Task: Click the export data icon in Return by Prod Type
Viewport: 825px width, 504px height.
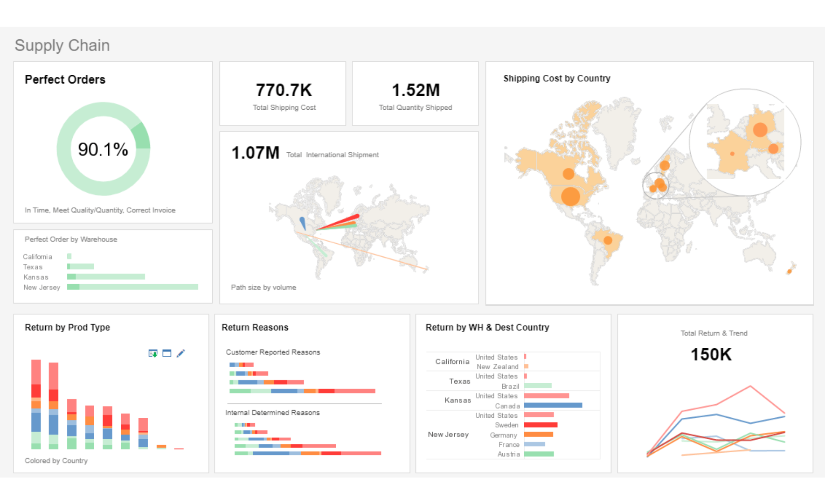Action: (x=153, y=353)
